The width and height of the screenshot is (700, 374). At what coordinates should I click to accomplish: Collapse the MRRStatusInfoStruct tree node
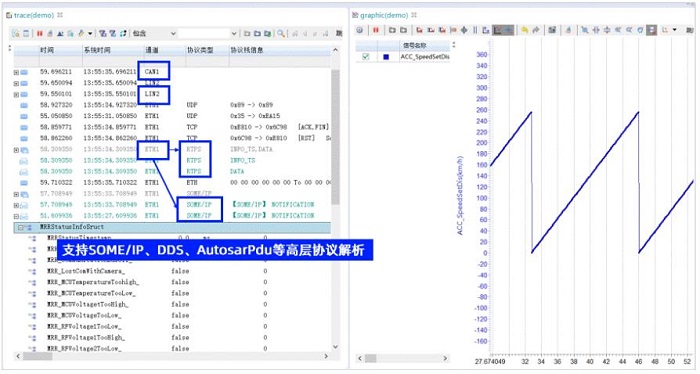point(20,228)
